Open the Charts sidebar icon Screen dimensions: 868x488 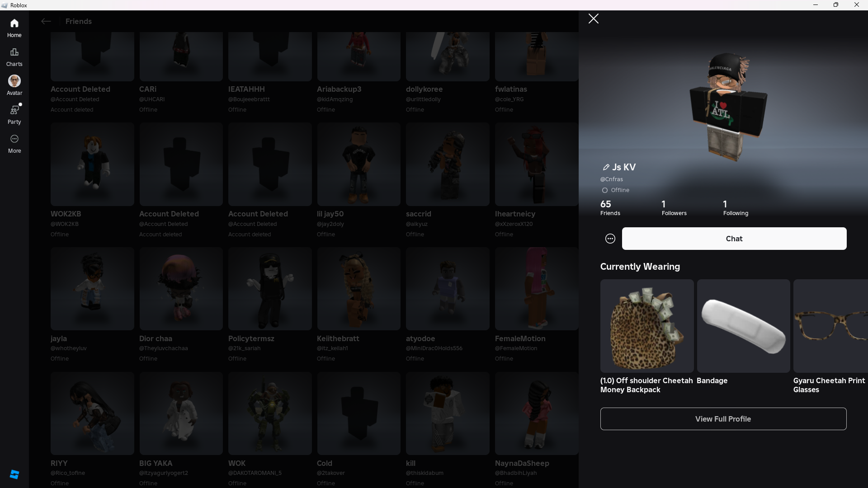point(14,56)
